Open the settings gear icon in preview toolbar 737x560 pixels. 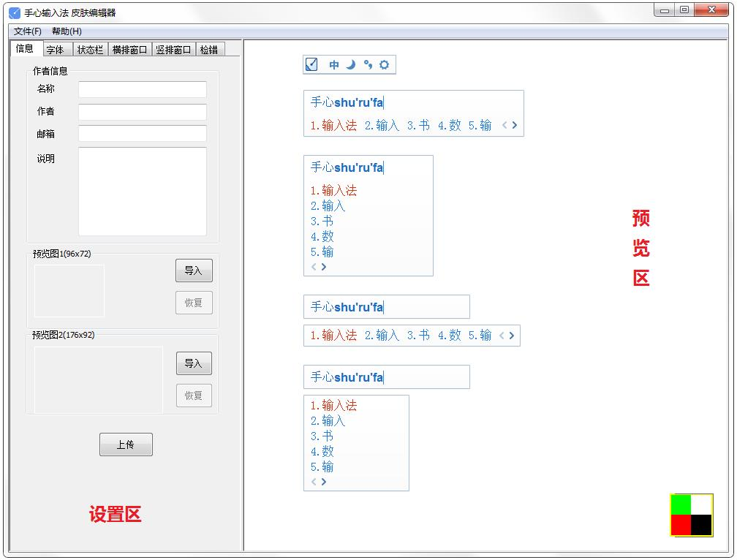(x=384, y=64)
